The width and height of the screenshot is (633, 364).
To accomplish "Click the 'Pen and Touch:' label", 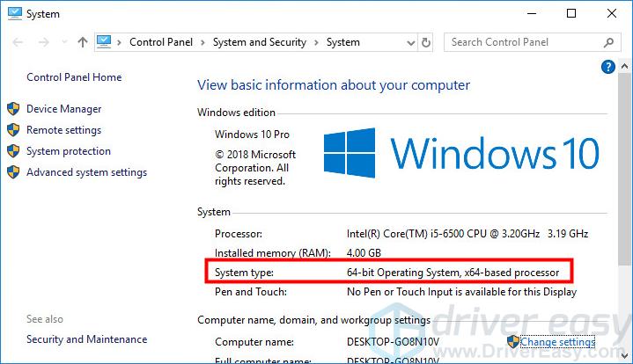I will 251,291.
